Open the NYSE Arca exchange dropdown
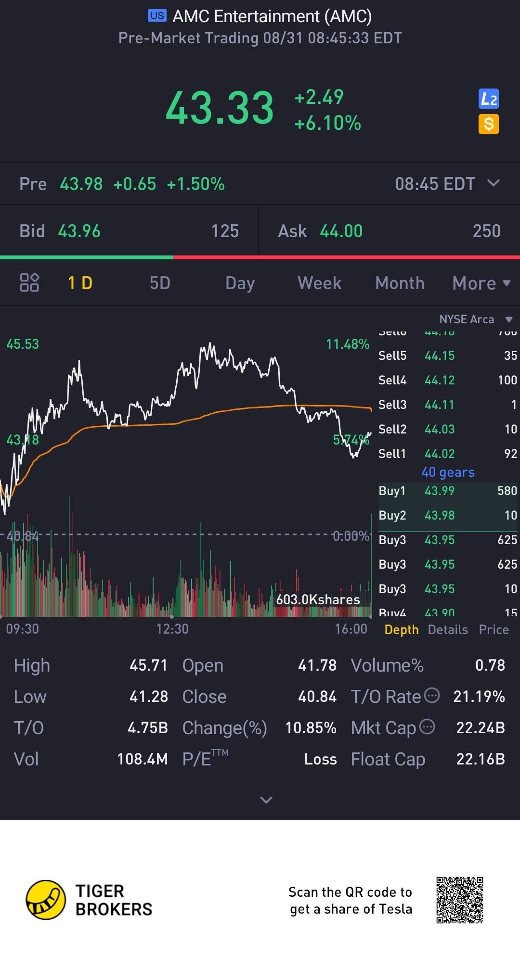Image resolution: width=520 pixels, height=980 pixels. (476, 319)
